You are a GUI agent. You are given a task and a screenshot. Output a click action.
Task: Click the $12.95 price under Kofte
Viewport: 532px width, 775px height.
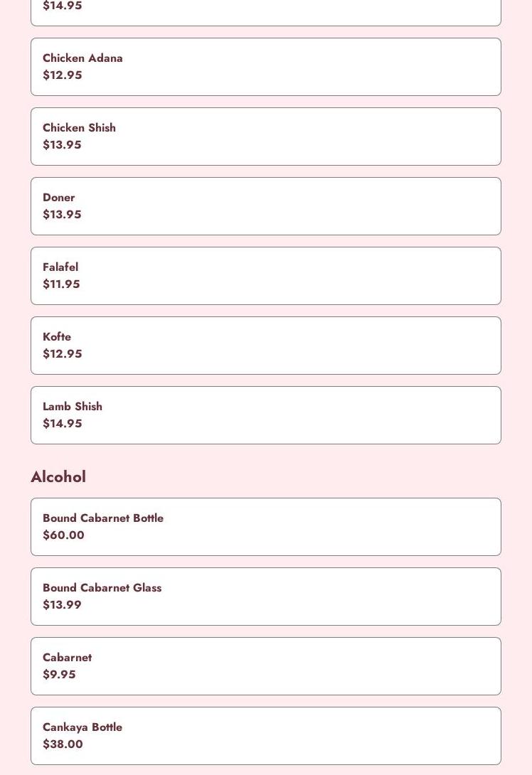(x=63, y=354)
